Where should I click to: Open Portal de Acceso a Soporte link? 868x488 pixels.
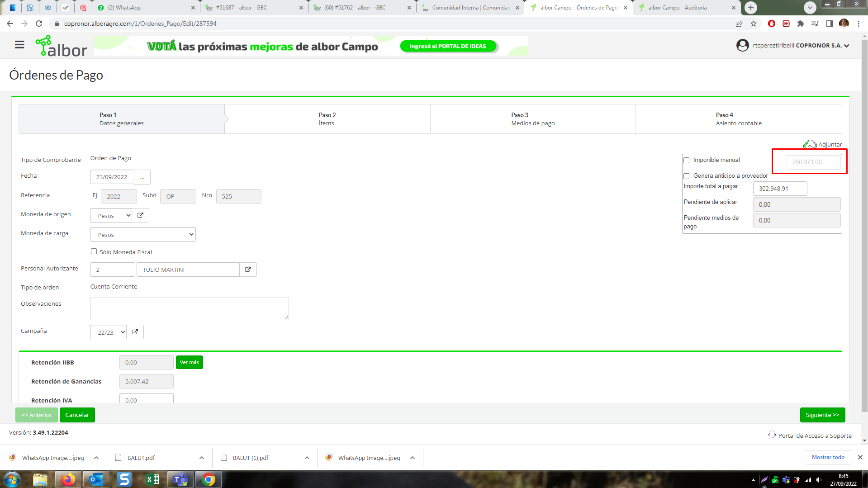tap(815, 436)
